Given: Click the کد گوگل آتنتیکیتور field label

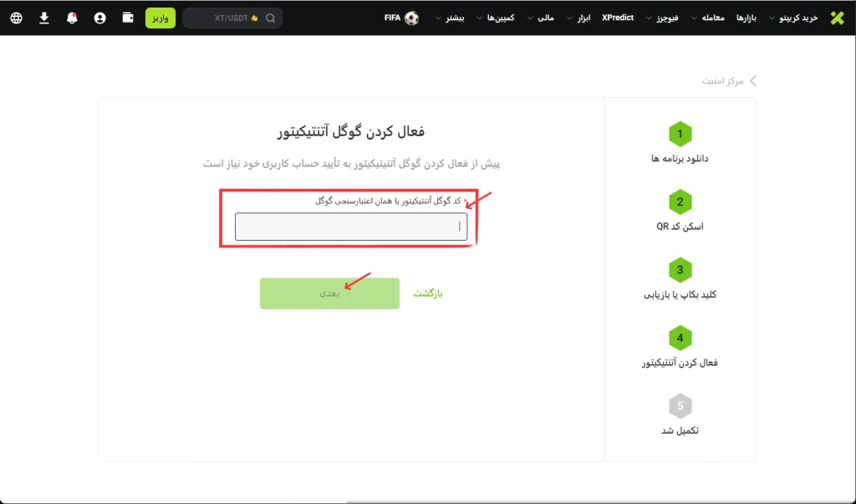Looking at the screenshot, I should pos(388,201).
